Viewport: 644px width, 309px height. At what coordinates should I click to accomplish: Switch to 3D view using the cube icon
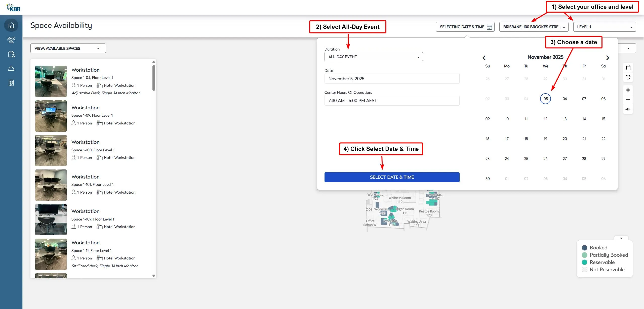coord(628,67)
